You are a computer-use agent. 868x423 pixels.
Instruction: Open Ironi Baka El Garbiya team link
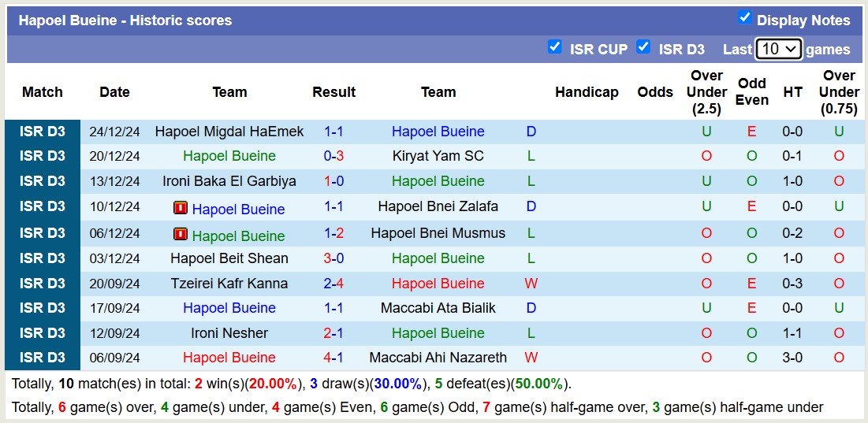[229, 181]
